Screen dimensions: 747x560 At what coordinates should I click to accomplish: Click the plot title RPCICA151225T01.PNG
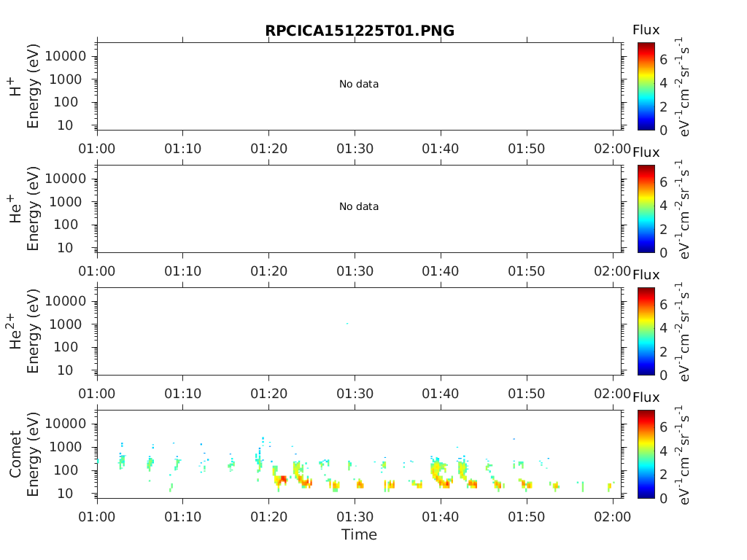point(359,31)
